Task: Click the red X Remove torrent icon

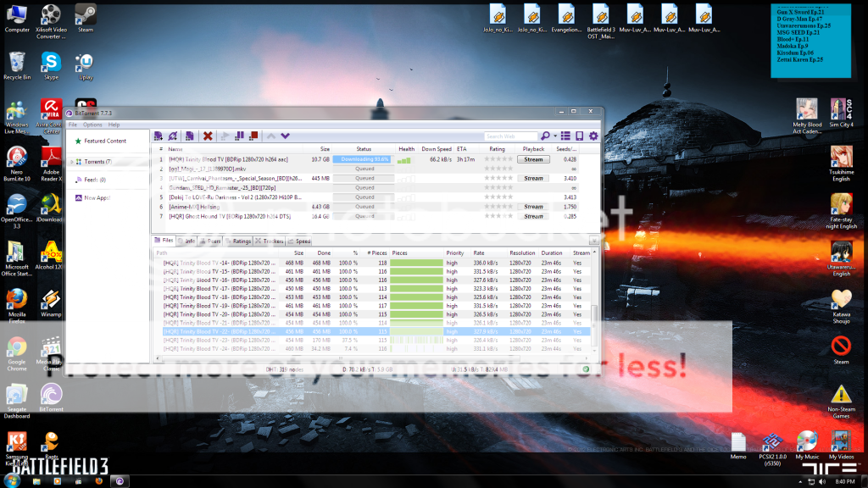Action: (x=207, y=136)
